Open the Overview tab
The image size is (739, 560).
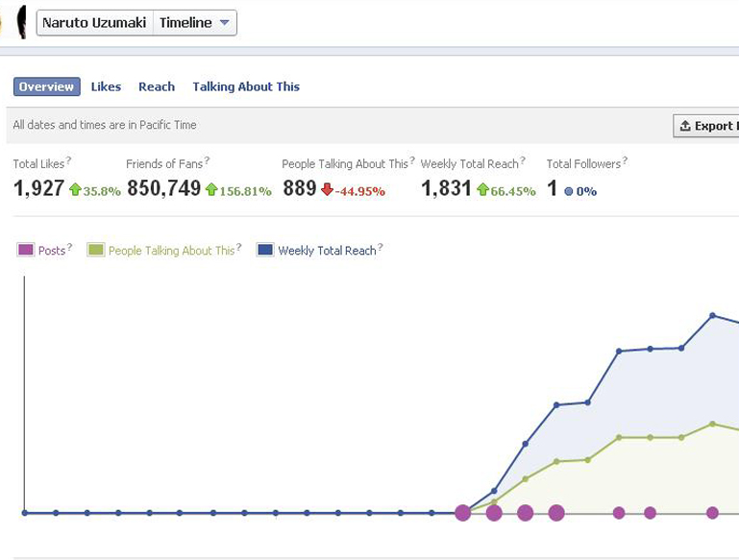coord(47,86)
